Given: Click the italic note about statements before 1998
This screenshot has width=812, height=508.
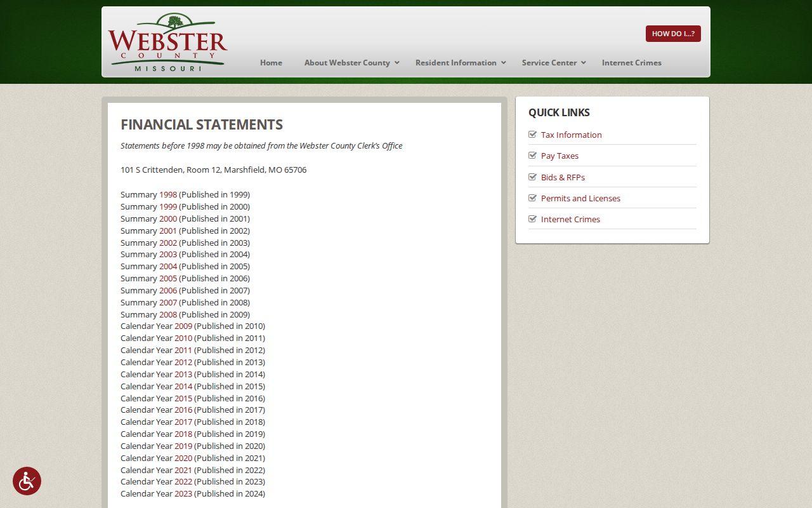Looking at the screenshot, I should point(261,145).
